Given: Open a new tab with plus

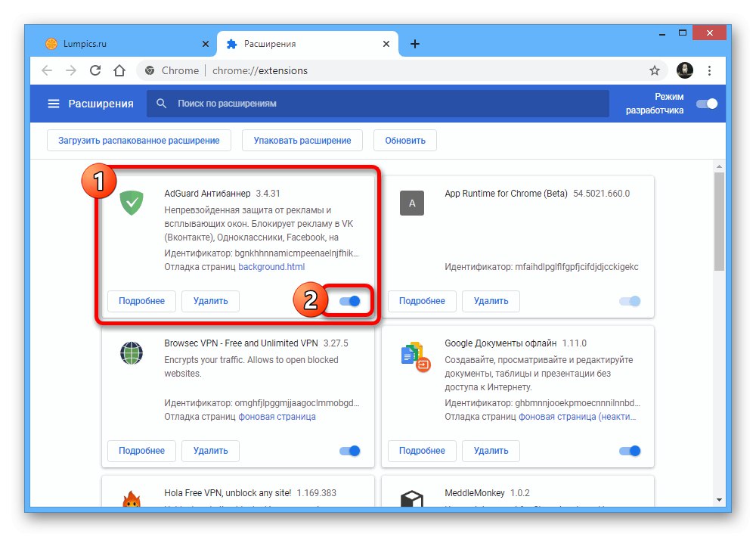Looking at the screenshot, I should [414, 44].
